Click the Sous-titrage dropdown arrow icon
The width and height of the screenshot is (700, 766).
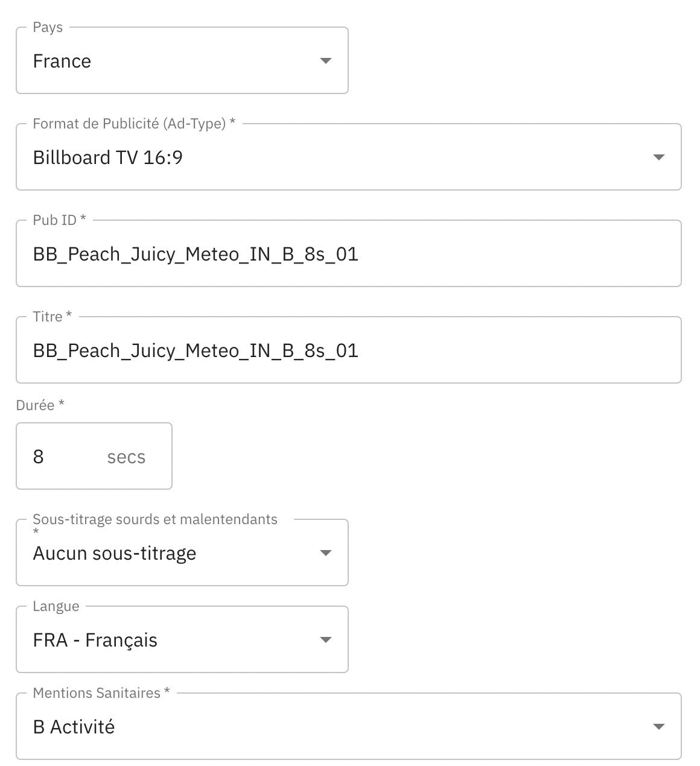click(326, 553)
